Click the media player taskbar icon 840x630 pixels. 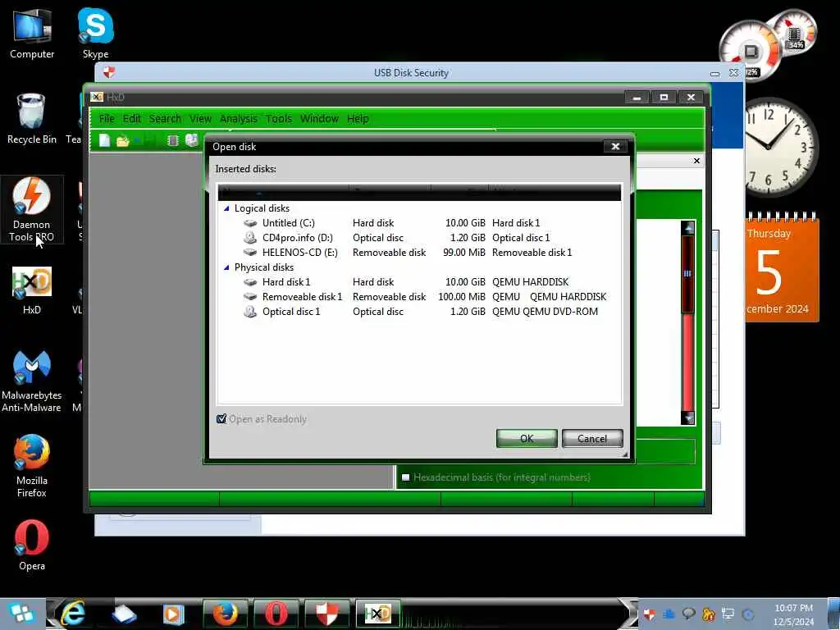pos(173,614)
